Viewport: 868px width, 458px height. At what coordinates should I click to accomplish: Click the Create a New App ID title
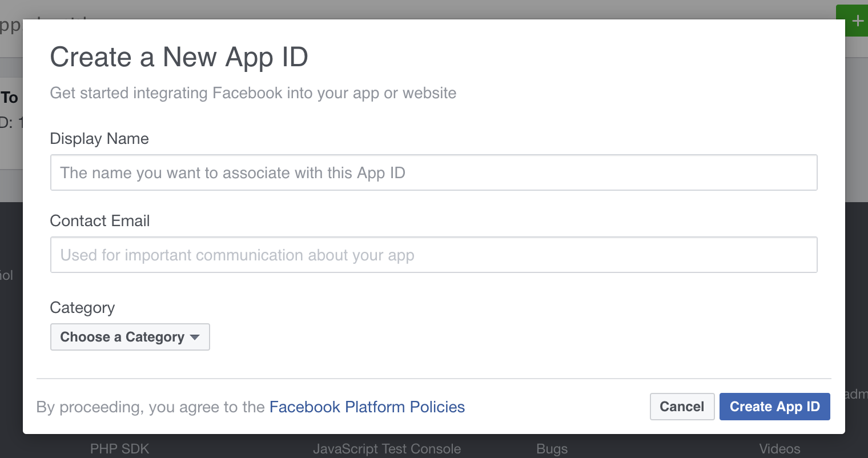[x=178, y=57]
